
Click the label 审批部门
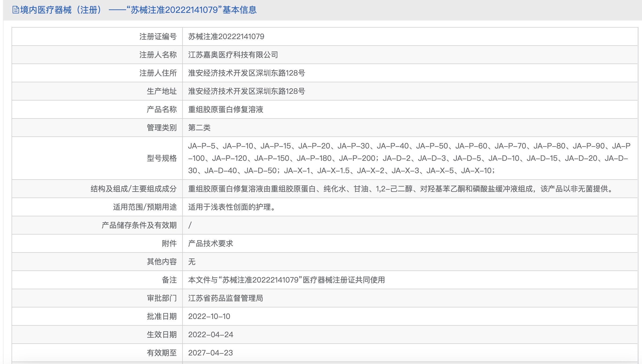pos(162,298)
